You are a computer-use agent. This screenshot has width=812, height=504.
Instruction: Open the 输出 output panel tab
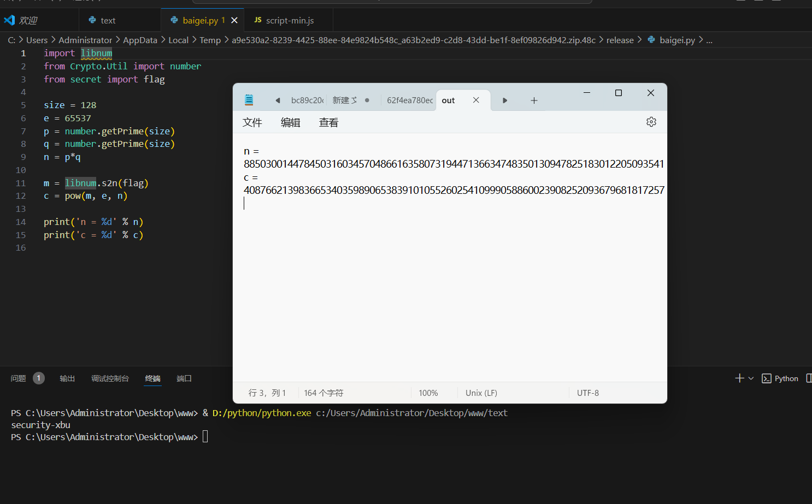67,378
